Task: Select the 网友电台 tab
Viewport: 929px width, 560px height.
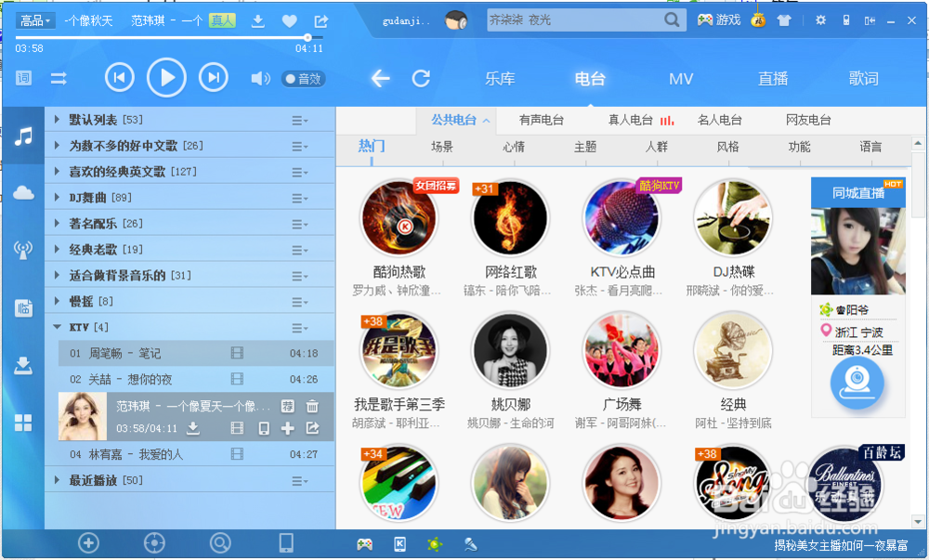Action: 808,120
